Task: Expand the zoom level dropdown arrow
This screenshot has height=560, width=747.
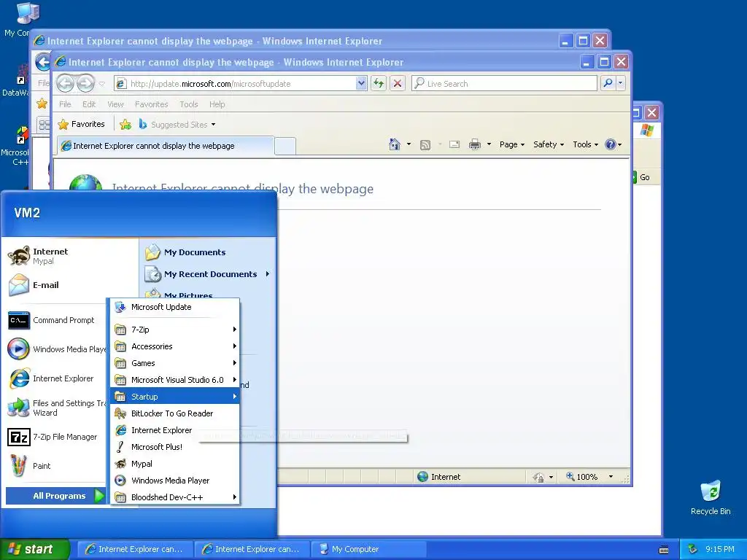Action: click(x=611, y=477)
